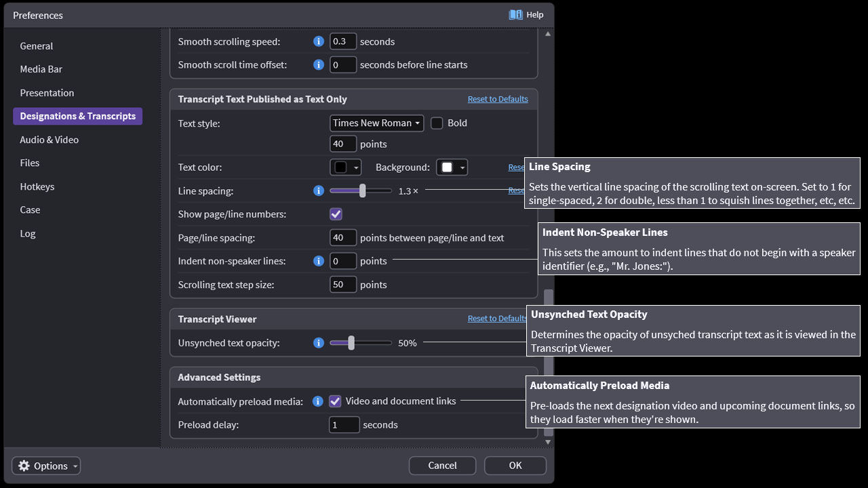Click the Help book icon

point(516,15)
